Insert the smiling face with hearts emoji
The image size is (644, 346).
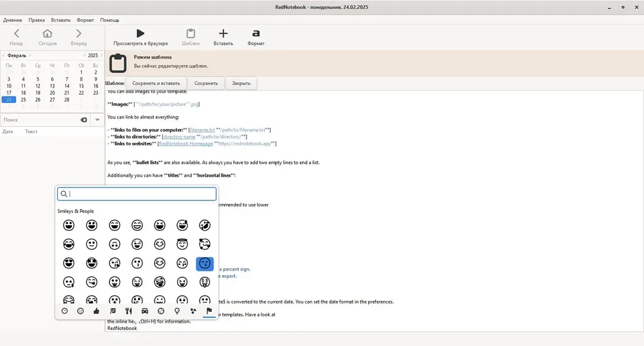tap(205, 244)
